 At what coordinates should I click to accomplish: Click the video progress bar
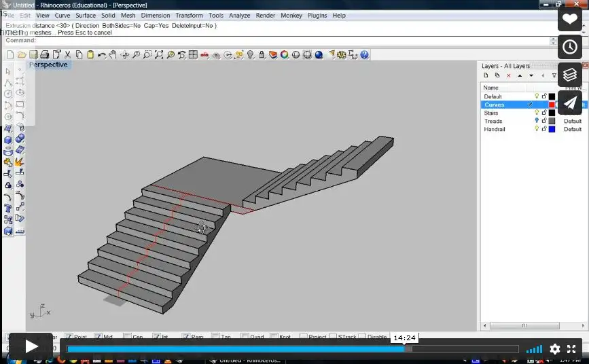(x=293, y=349)
